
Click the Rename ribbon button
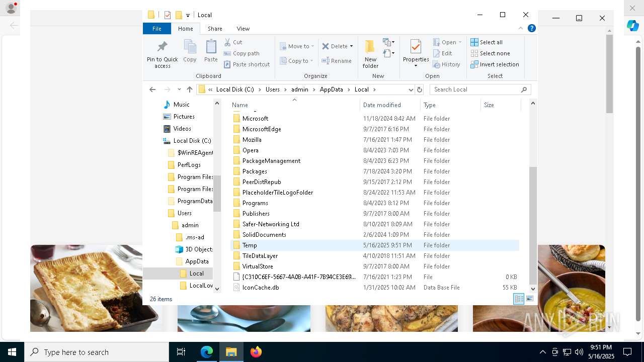(337, 61)
